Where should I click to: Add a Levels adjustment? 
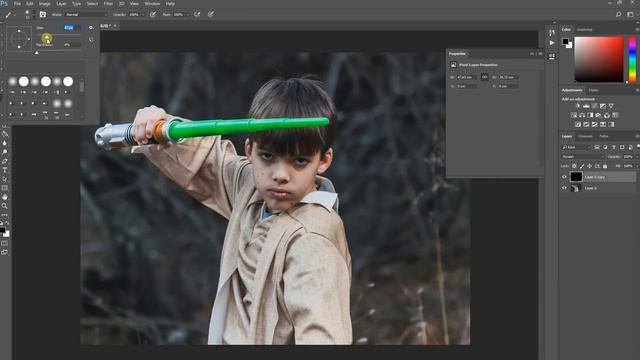tap(586, 106)
